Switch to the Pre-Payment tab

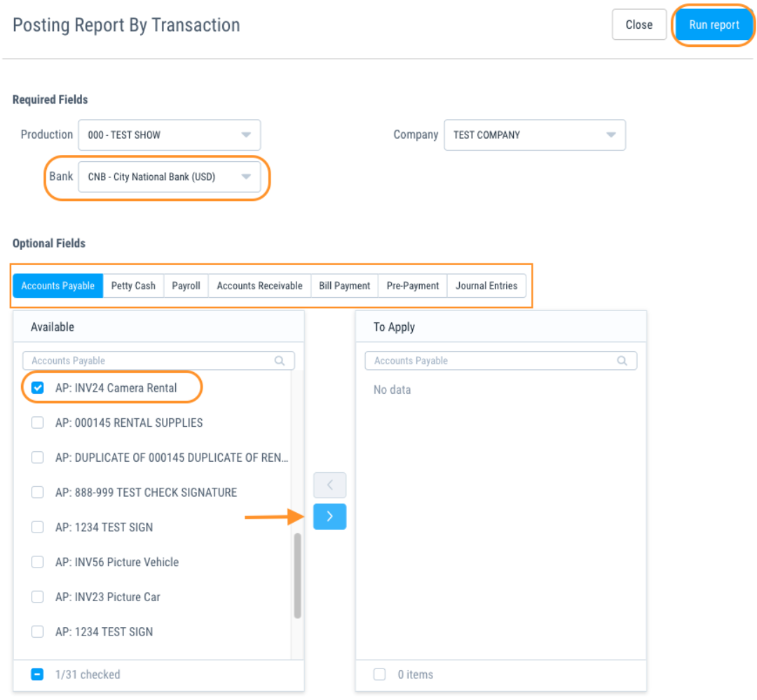click(x=413, y=286)
